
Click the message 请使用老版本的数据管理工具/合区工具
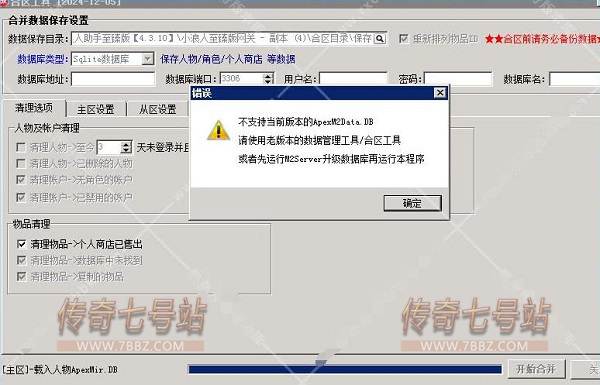click(x=320, y=140)
